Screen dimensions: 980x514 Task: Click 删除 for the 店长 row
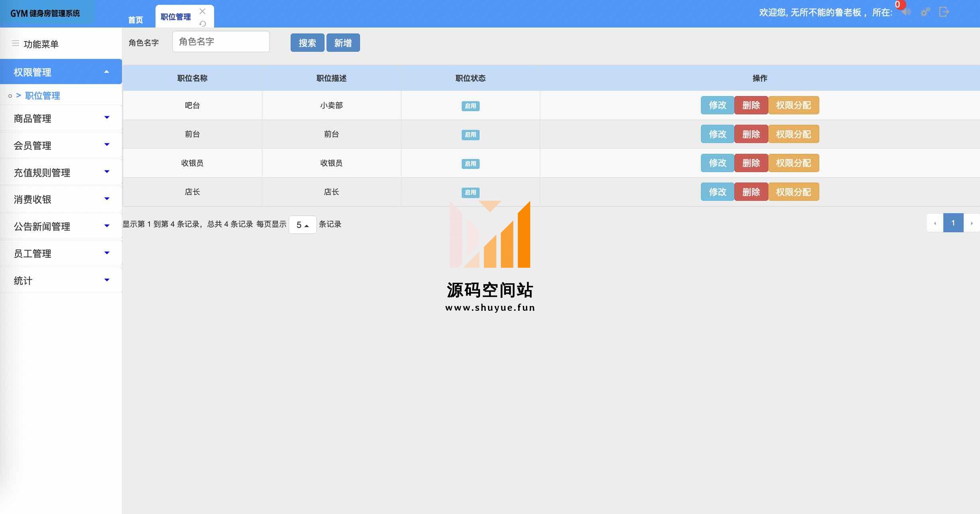pyautogui.click(x=751, y=192)
